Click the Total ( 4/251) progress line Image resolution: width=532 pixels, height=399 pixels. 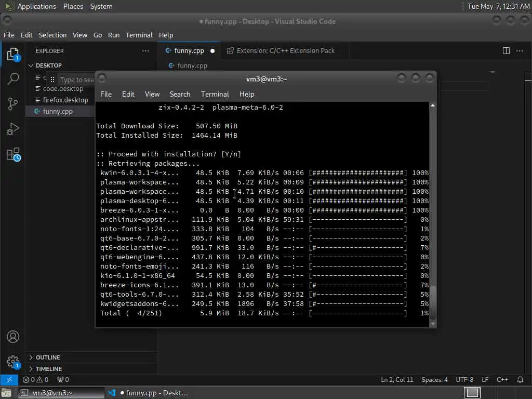[x=264, y=313]
